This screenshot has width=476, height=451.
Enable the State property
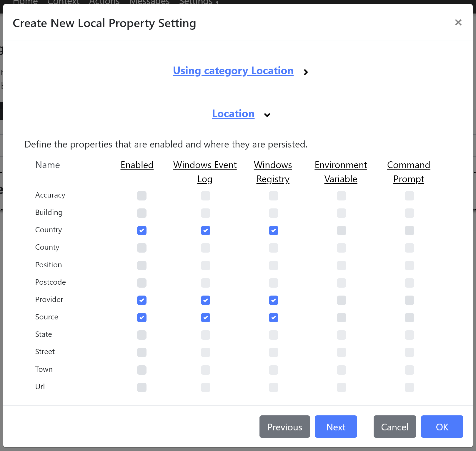pyautogui.click(x=142, y=335)
